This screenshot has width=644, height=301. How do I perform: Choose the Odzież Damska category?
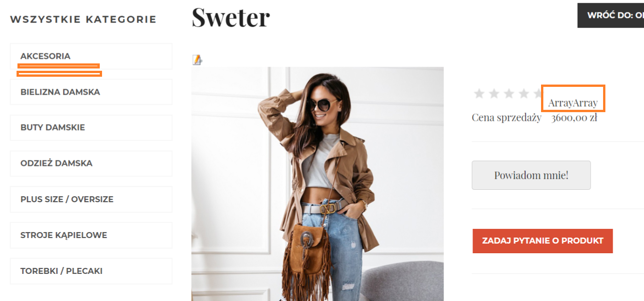pos(91,163)
